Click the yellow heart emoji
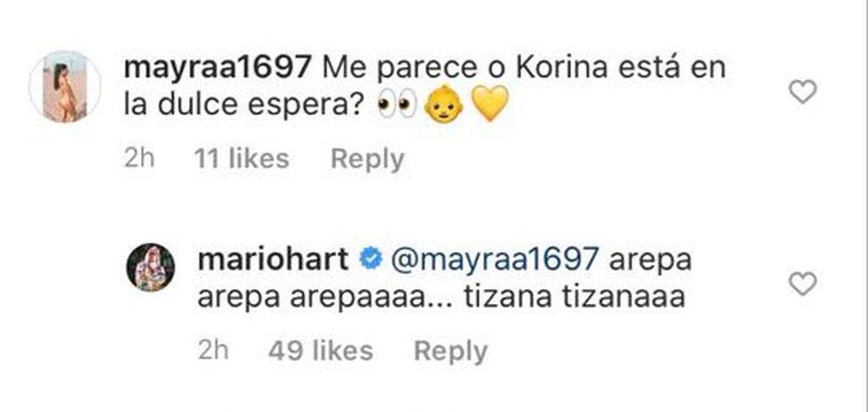Viewport: 868px width, 412px height. coord(490,105)
